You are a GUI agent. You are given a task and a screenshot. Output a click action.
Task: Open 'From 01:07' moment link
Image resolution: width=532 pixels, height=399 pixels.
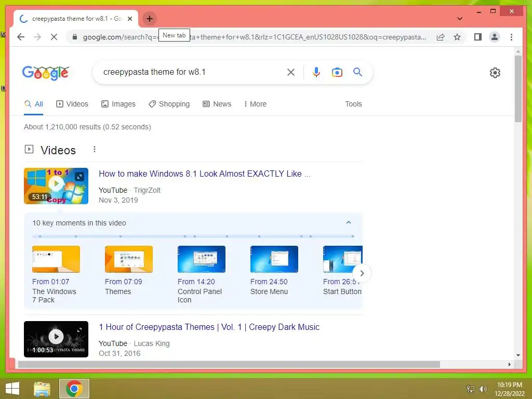pos(50,282)
